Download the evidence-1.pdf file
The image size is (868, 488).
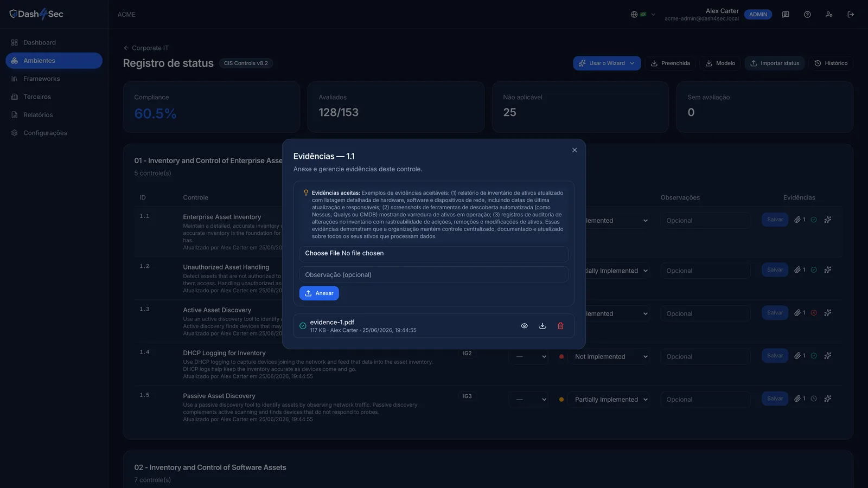542,326
